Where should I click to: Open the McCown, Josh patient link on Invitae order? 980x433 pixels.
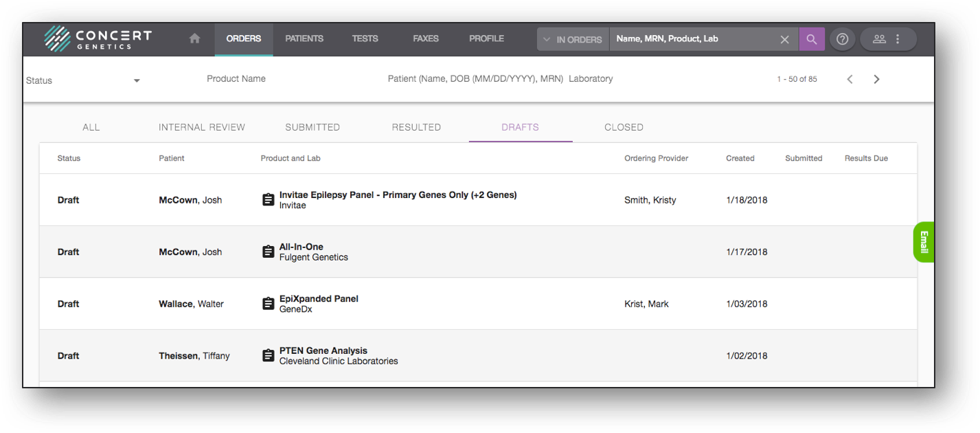click(x=190, y=200)
